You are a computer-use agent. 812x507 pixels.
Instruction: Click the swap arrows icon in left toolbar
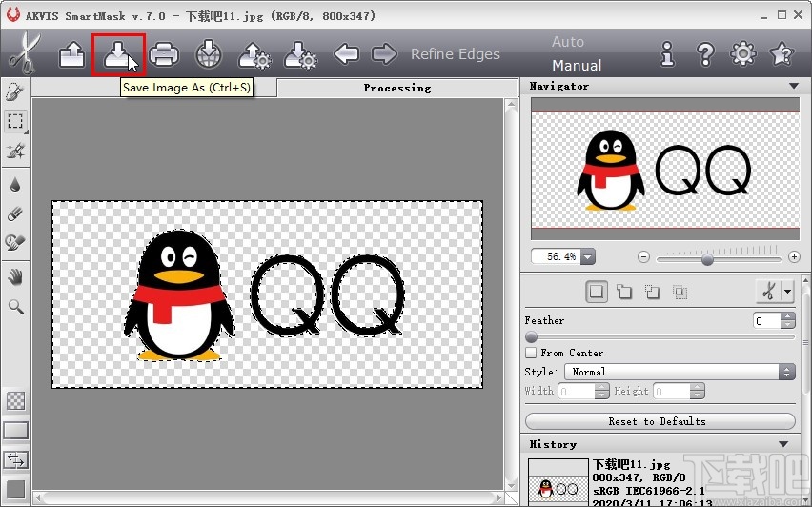[x=15, y=460]
